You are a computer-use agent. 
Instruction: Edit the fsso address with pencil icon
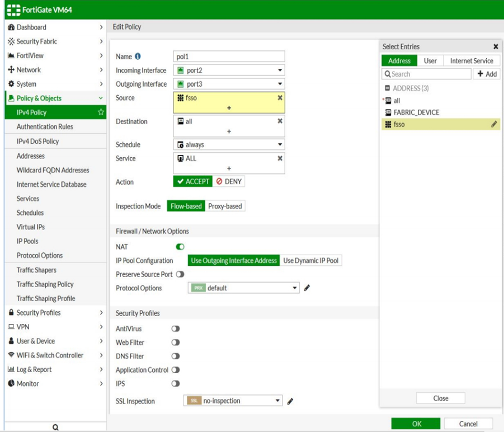[494, 124]
